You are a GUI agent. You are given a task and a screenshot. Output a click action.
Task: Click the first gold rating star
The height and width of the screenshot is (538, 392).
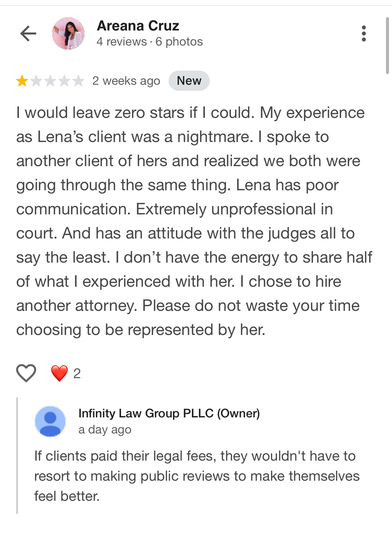click(22, 81)
